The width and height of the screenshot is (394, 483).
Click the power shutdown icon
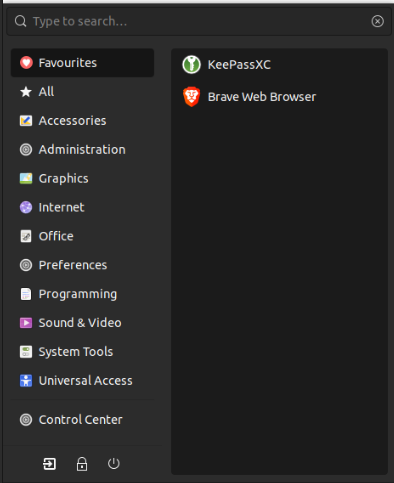click(114, 464)
